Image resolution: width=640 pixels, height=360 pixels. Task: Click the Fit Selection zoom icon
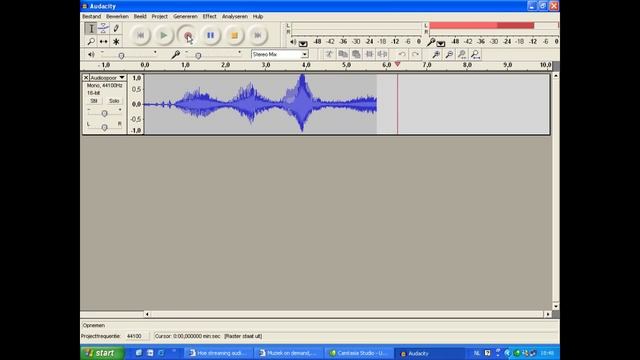[x=462, y=54]
